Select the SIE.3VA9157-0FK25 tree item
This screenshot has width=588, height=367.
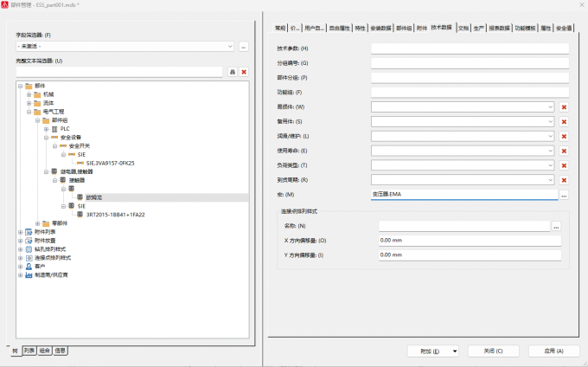pos(111,164)
